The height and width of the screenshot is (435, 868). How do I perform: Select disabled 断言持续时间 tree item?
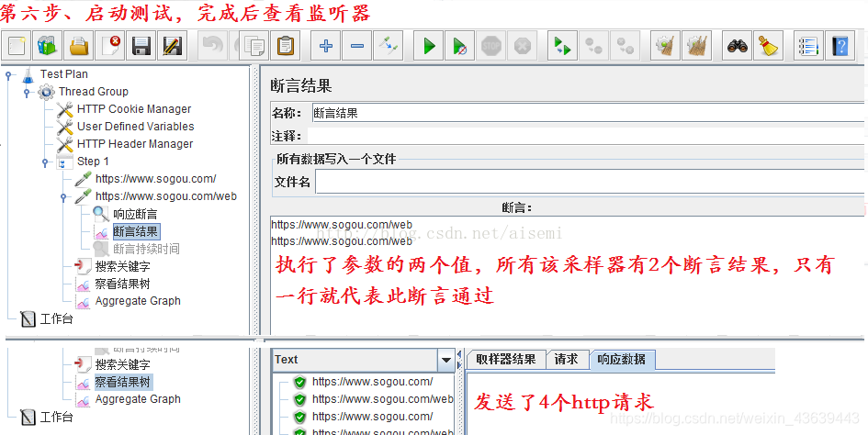click(x=146, y=249)
